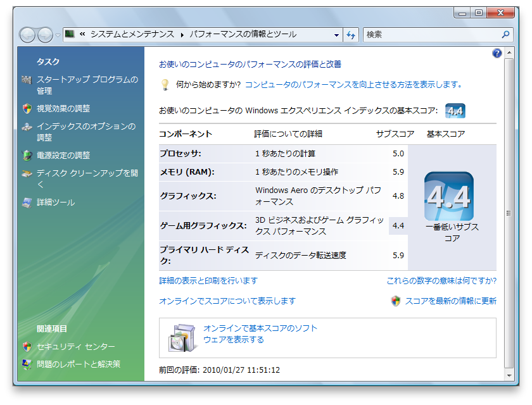Click the startup programs management icon
This screenshot has width=532, height=405.
tap(27, 80)
